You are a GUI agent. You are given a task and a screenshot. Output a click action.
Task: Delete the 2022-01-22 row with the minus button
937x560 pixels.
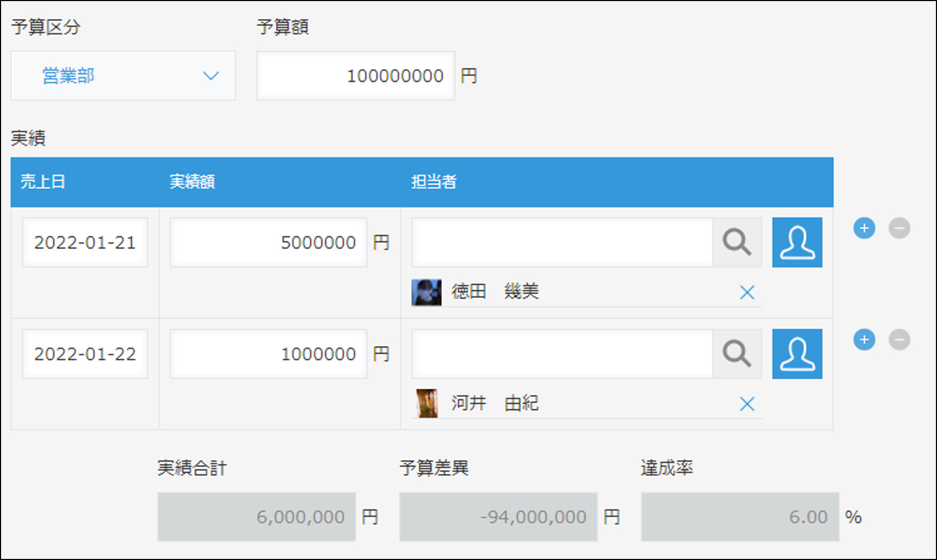(899, 340)
